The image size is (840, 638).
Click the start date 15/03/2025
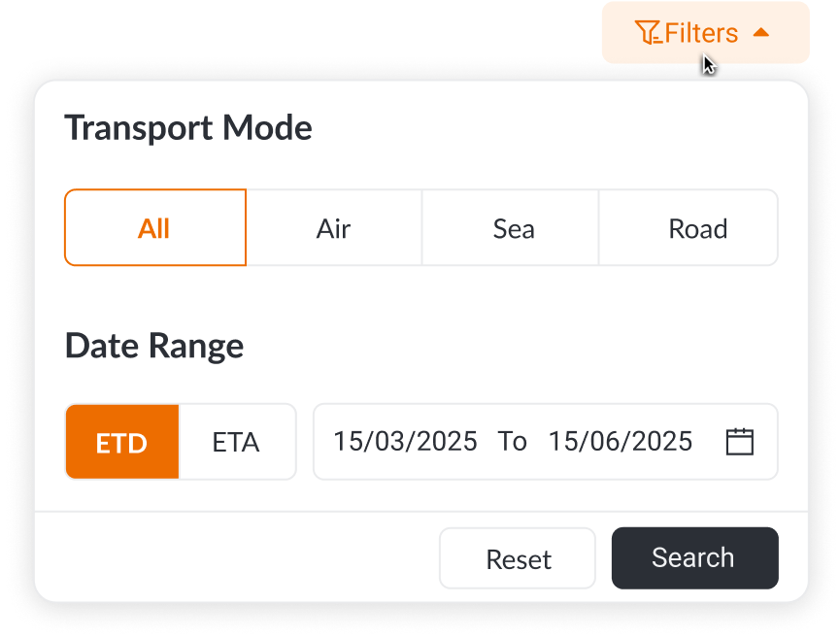[405, 442]
